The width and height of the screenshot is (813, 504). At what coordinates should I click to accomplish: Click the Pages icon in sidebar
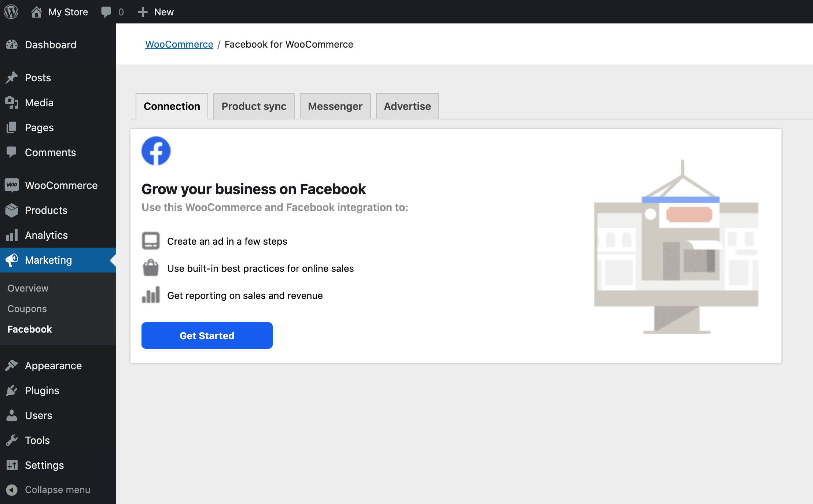coord(12,127)
